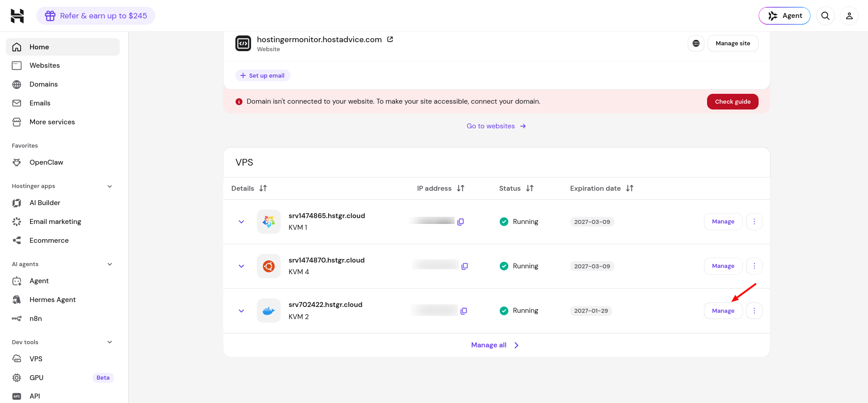Sort VPS list by IP address
This screenshot has width=868, height=403.
(x=460, y=188)
